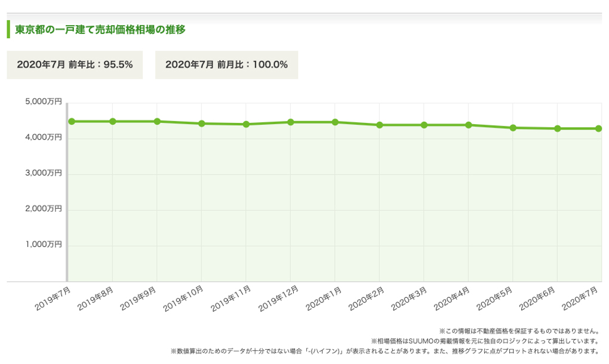Click the 1,000万円 axis label
The image size is (609, 364).
(x=44, y=245)
